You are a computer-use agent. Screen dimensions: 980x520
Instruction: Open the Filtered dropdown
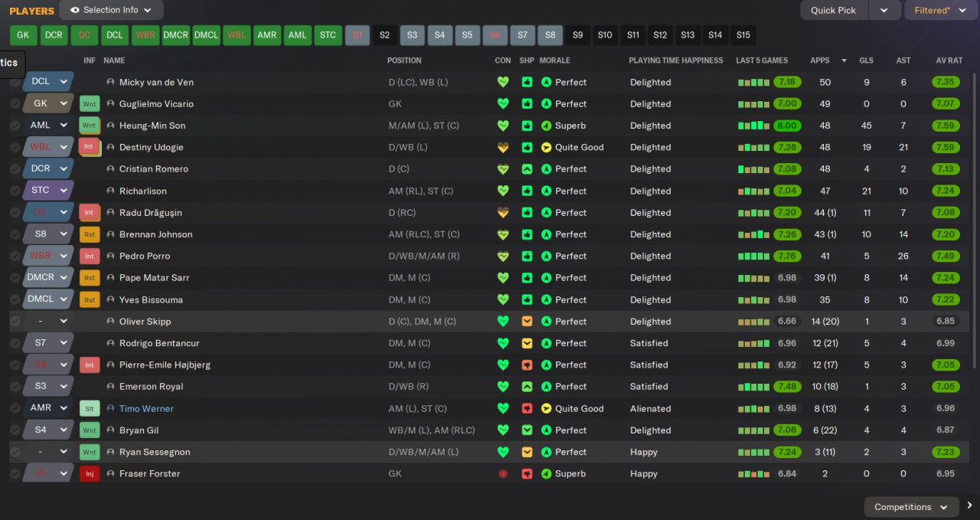[x=942, y=10]
